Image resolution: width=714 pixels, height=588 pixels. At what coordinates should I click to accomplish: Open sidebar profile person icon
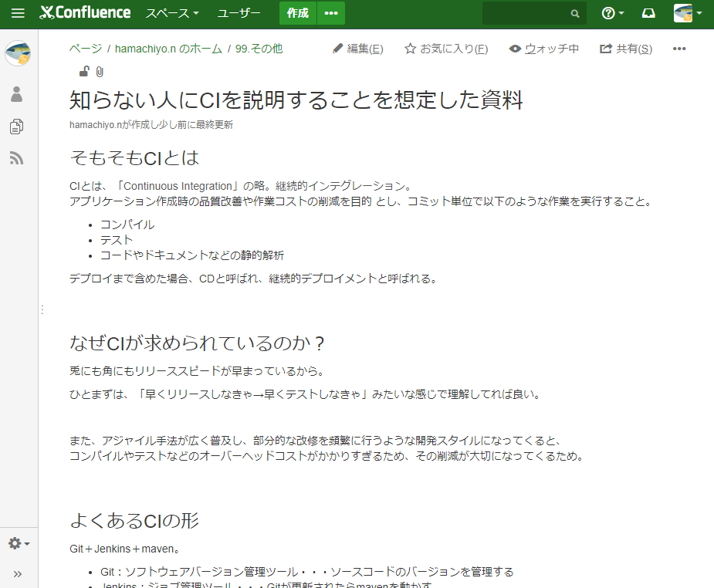[17, 94]
